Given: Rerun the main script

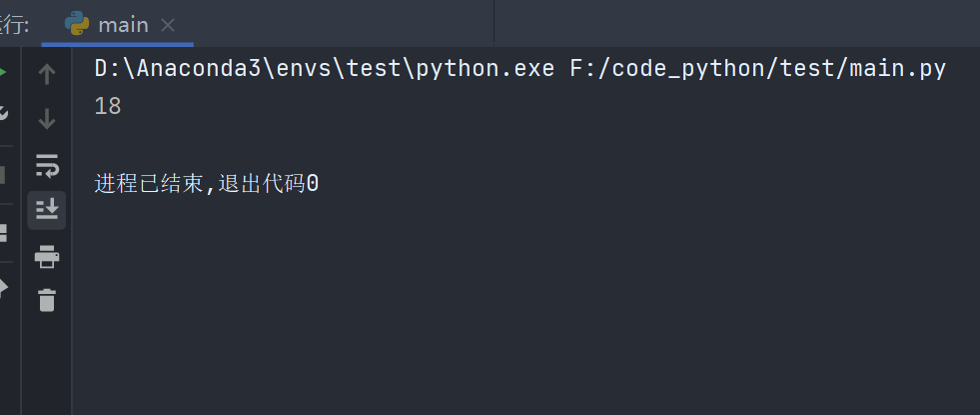Looking at the screenshot, I should (x=3, y=73).
